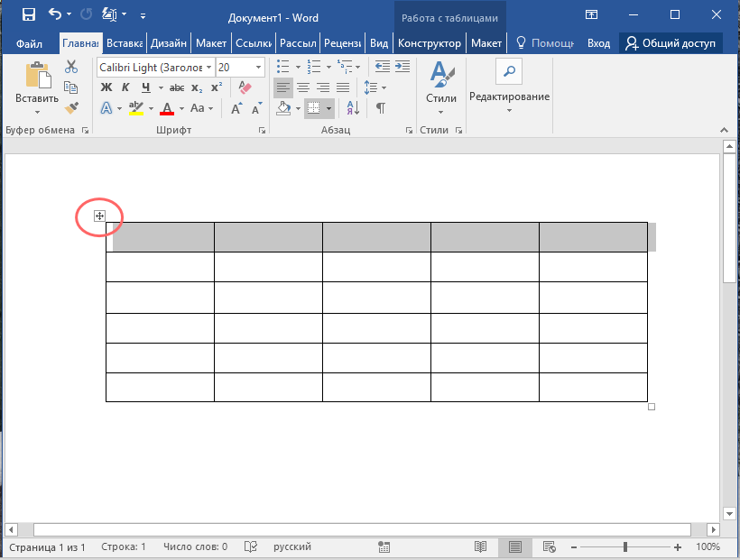This screenshot has height=560, width=740.
Task: Click the shading paint bucket icon
Action: coord(283,108)
